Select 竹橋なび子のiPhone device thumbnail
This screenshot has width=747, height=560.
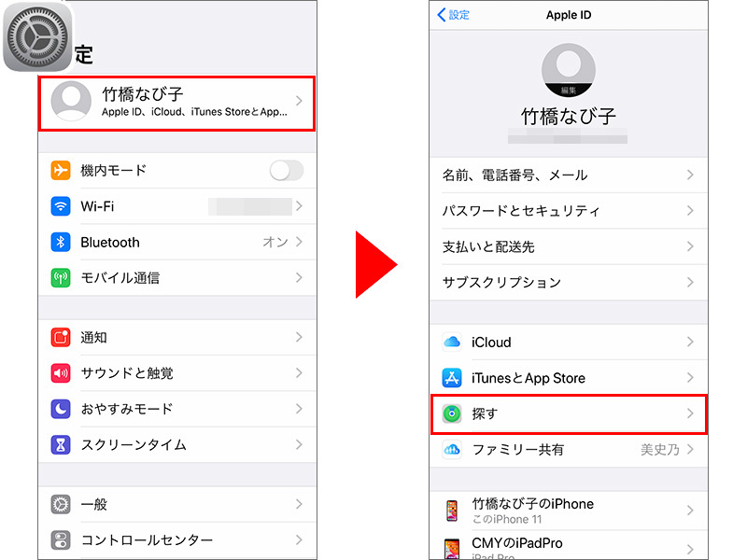[452, 511]
